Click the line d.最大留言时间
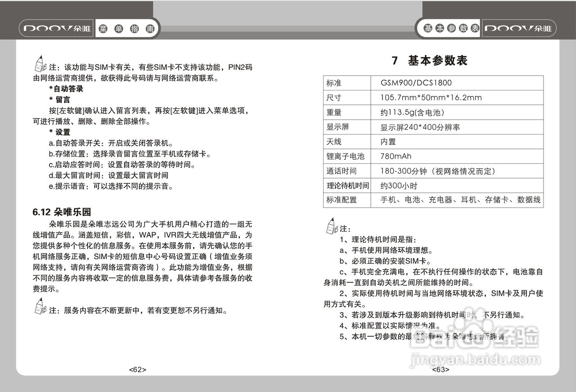Viewport: 576px width, 392px height. click(108, 176)
